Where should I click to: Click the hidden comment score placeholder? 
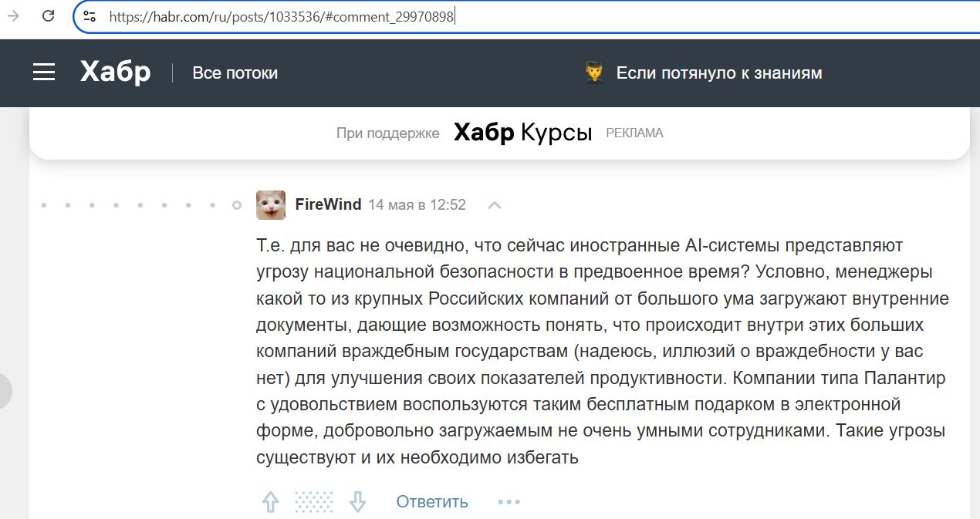pos(314,501)
